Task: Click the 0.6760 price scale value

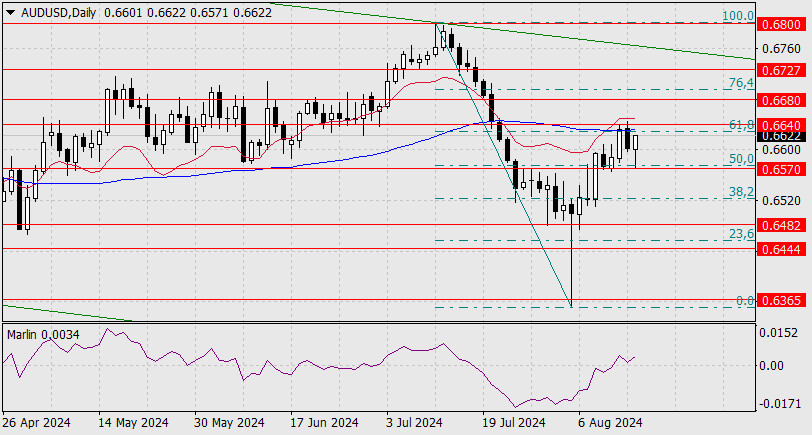Action: [781, 49]
